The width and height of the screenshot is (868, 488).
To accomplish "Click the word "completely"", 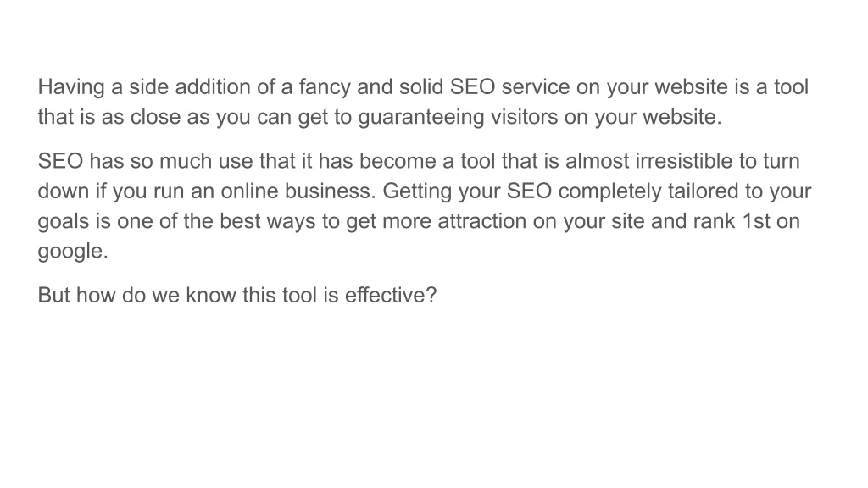I will coord(610,191).
